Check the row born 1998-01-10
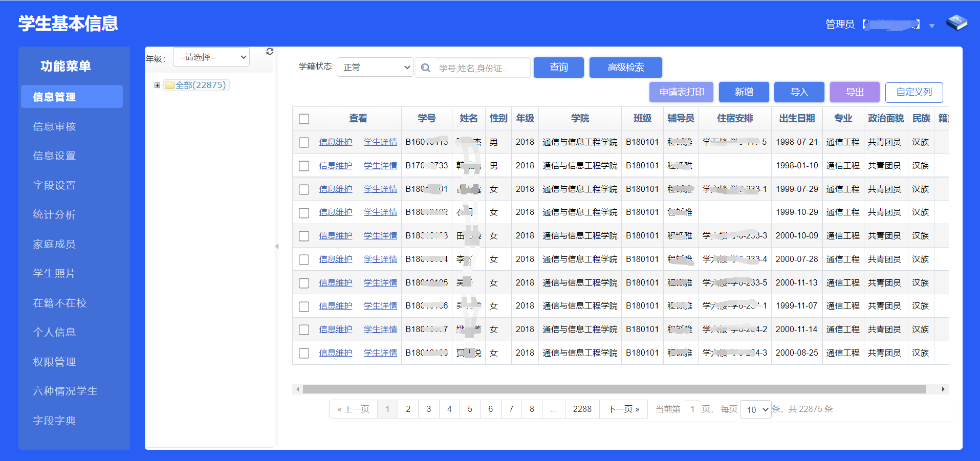The height and width of the screenshot is (461, 980). click(304, 166)
